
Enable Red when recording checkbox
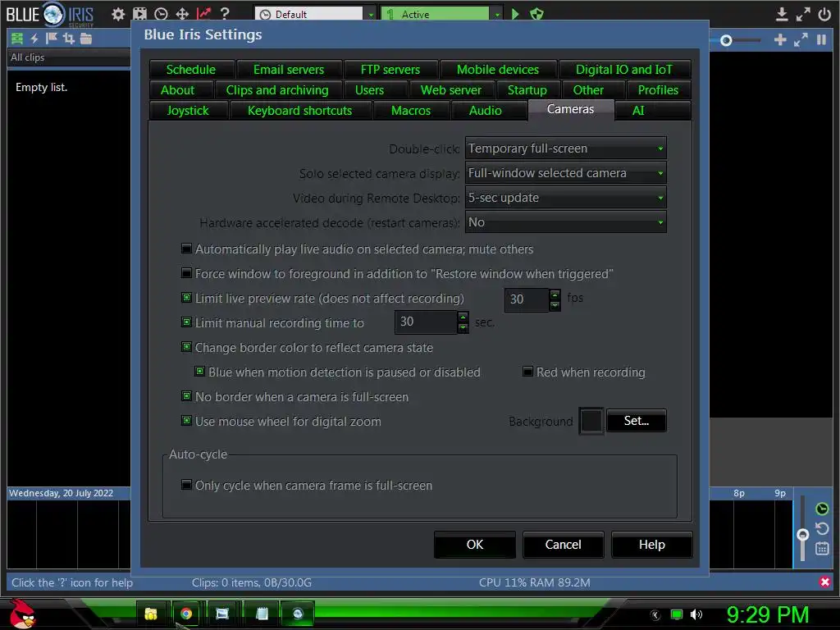[x=527, y=372]
